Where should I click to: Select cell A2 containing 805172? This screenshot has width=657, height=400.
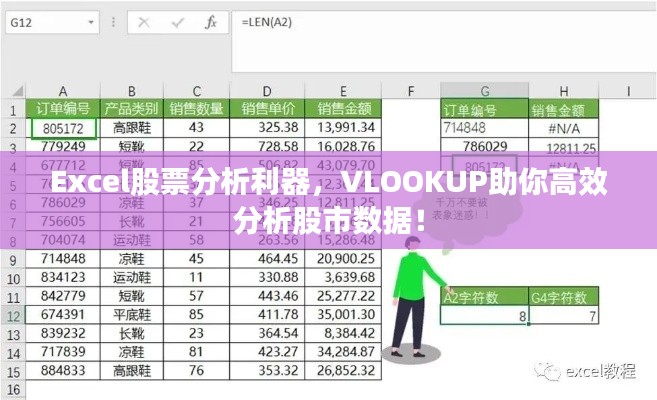63,128
